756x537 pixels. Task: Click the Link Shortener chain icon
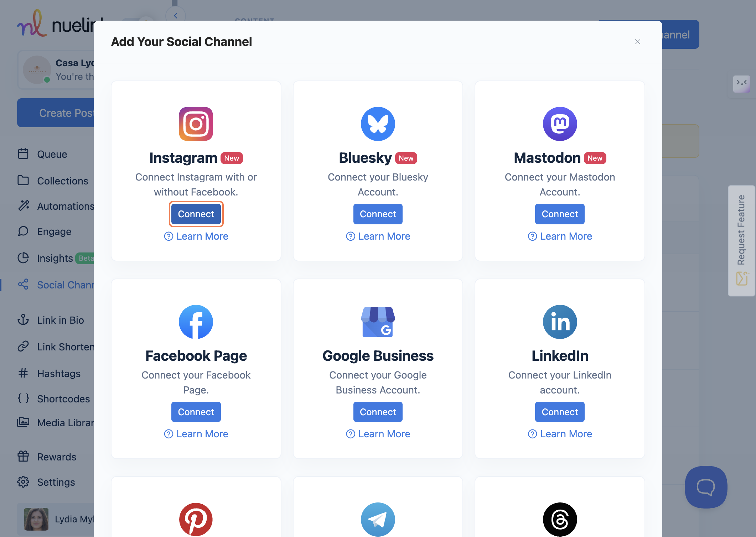click(x=23, y=346)
